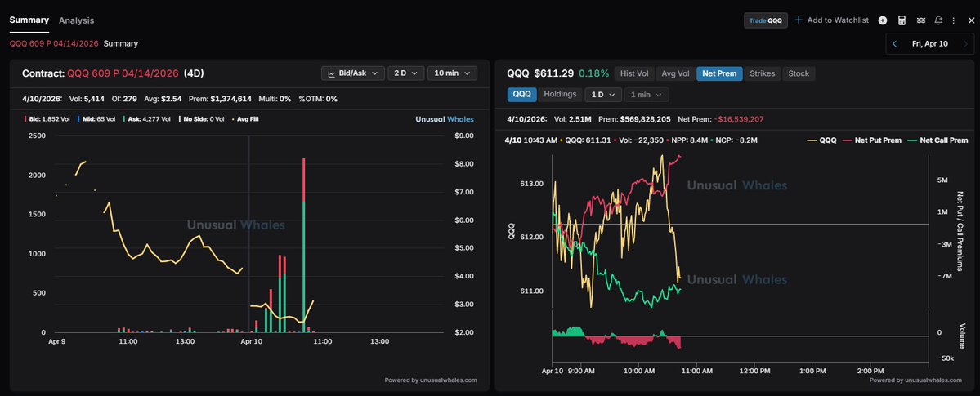Image resolution: width=980 pixels, height=396 pixels.
Task: Click the (4D) days-to-expiry label
Action: point(194,73)
